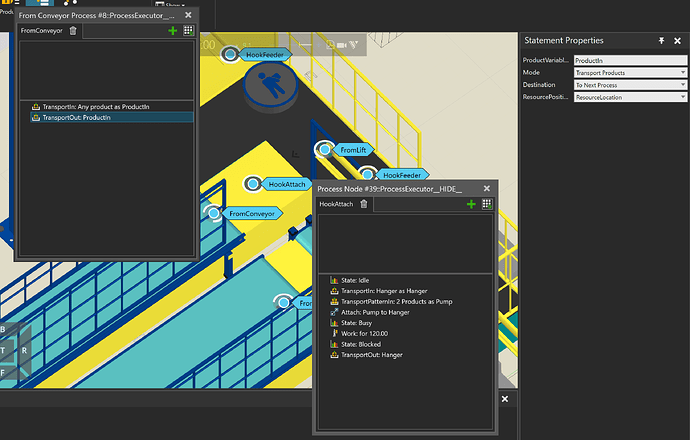Screen dimensions: 690x440
Task: Switch to the FromConveyor tab
Action: [42, 31]
